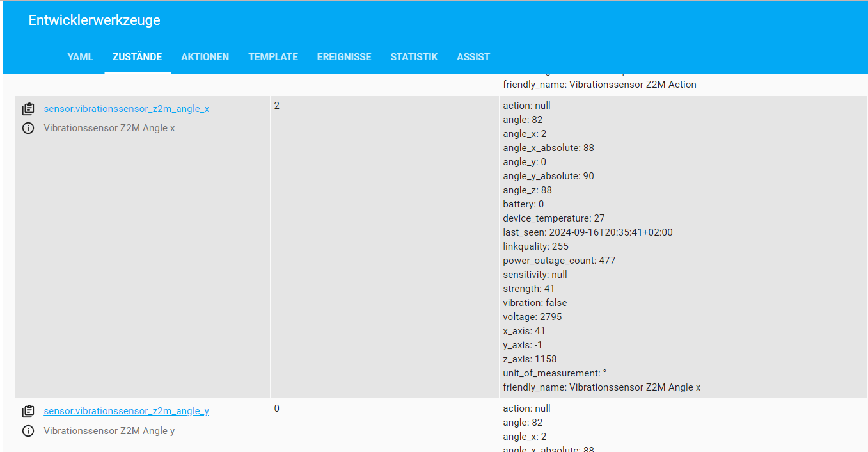
Task: Click the sensor.vibrationssensor_z2m_angle_x link
Action: pyautogui.click(x=126, y=109)
